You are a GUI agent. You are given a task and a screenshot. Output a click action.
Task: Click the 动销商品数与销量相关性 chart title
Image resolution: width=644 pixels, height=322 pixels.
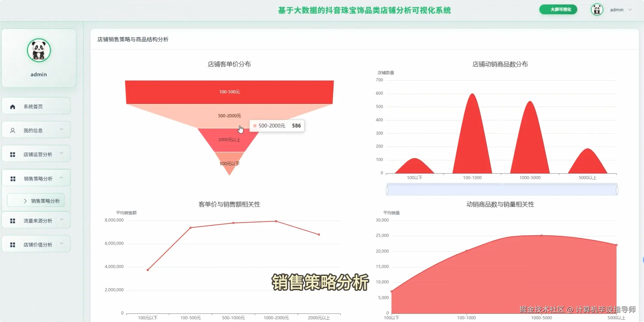[500, 204]
